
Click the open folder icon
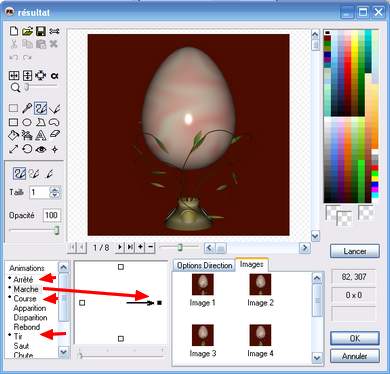(27, 31)
